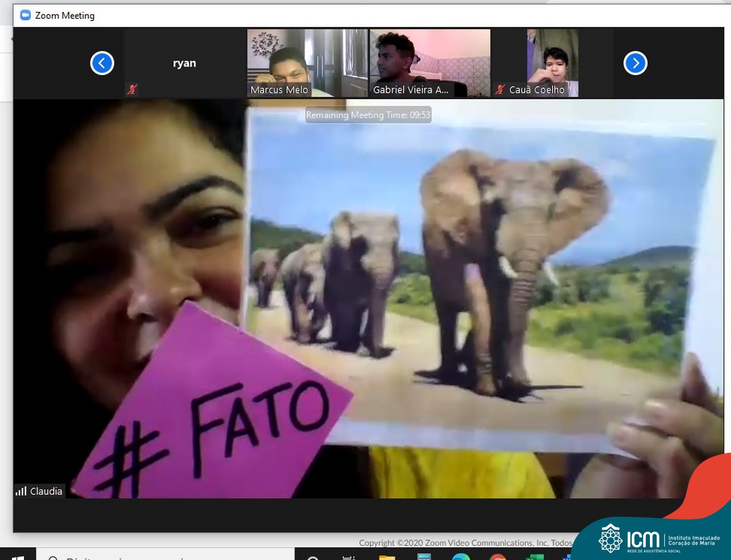This screenshot has width=731, height=560.
Task: Click Cauã Coelho's muted microphone icon
Action: (x=500, y=90)
